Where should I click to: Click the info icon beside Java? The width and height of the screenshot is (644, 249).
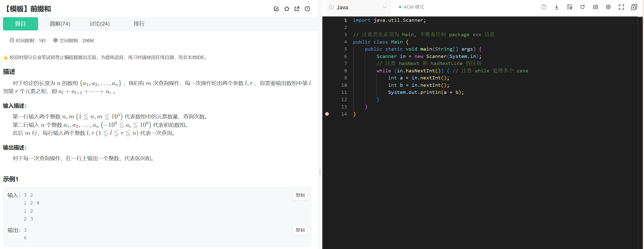click(331, 7)
